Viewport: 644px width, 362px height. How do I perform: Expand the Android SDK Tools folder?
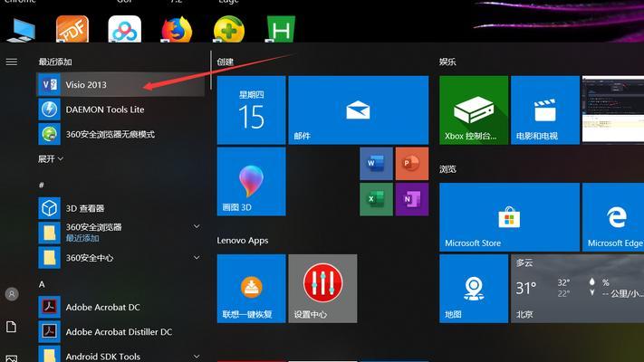coord(120,356)
